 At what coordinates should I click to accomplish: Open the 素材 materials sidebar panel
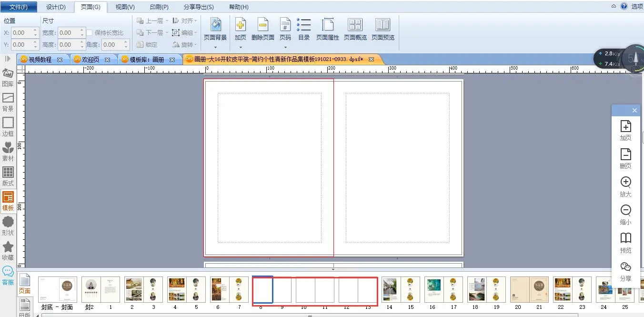(8, 152)
